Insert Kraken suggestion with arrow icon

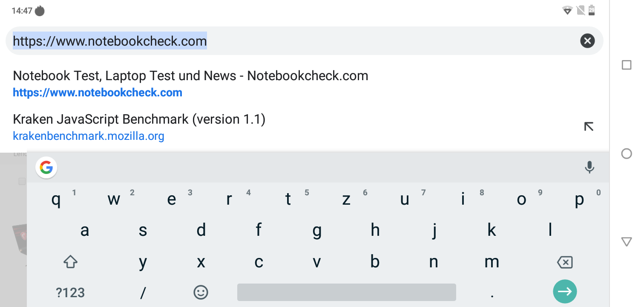[x=589, y=127]
